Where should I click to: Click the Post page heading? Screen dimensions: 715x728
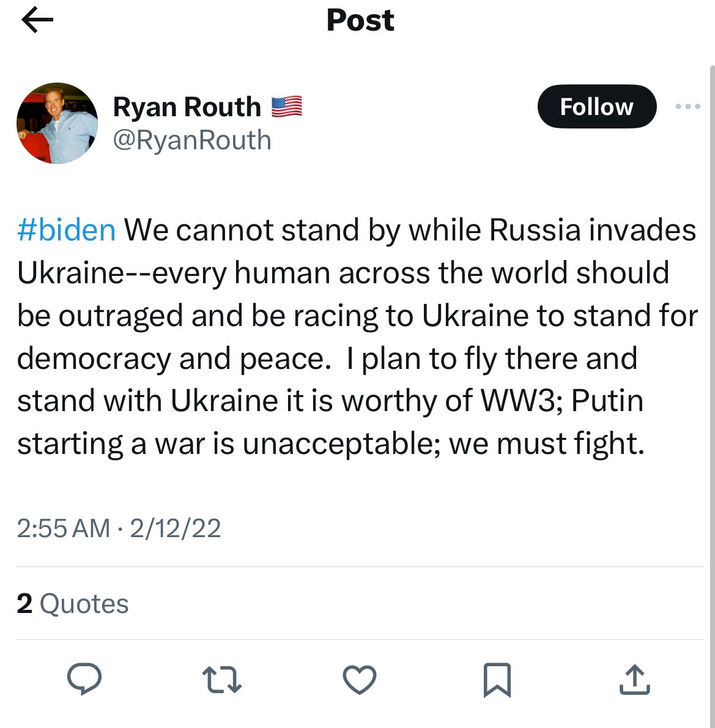[360, 20]
